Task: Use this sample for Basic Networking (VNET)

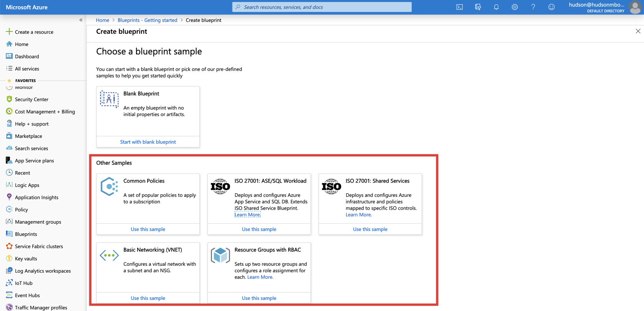Action: [x=148, y=298]
